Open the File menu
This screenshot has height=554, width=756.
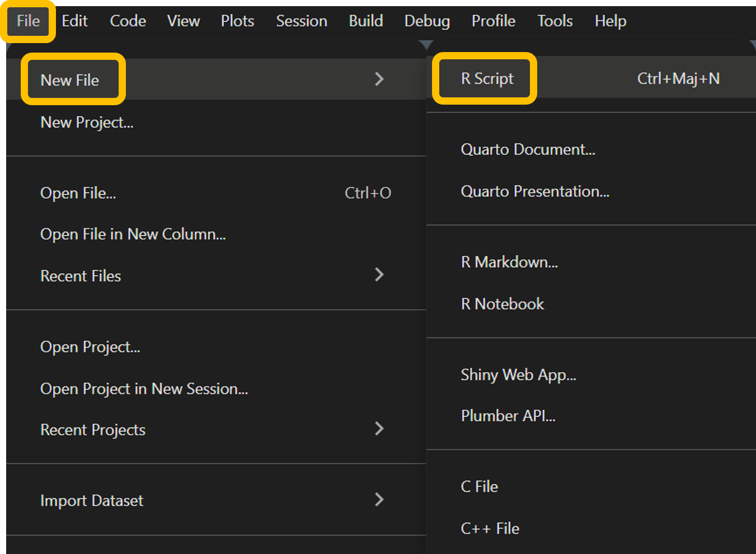click(28, 21)
